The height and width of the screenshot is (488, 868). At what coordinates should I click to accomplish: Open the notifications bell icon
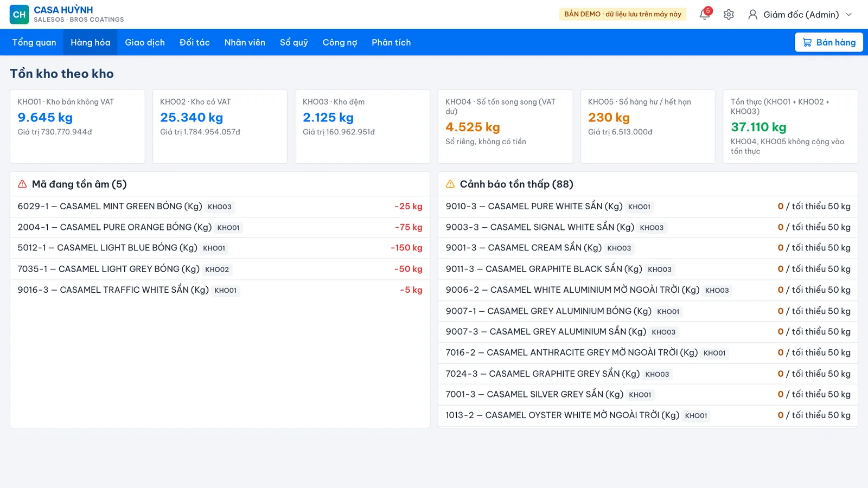tap(704, 15)
